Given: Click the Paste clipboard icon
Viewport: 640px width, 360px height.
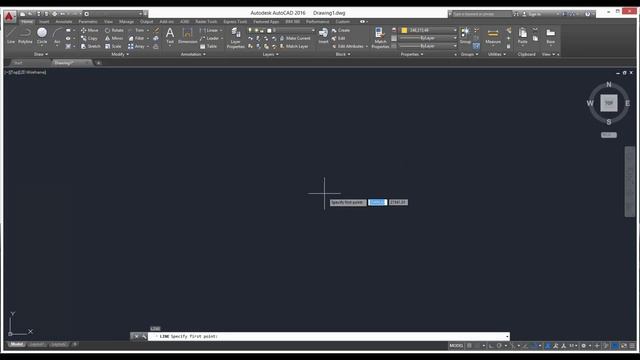Looking at the screenshot, I should coord(522,36).
